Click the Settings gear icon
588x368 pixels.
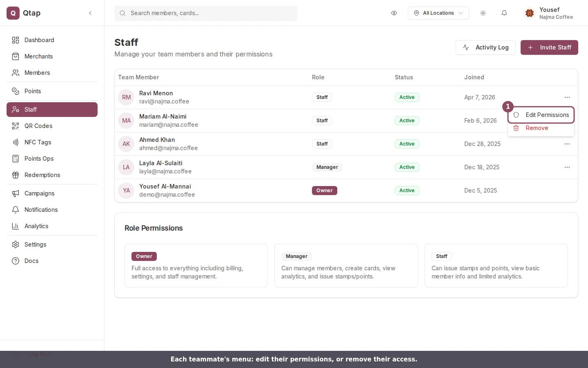(x=16, y=245)
